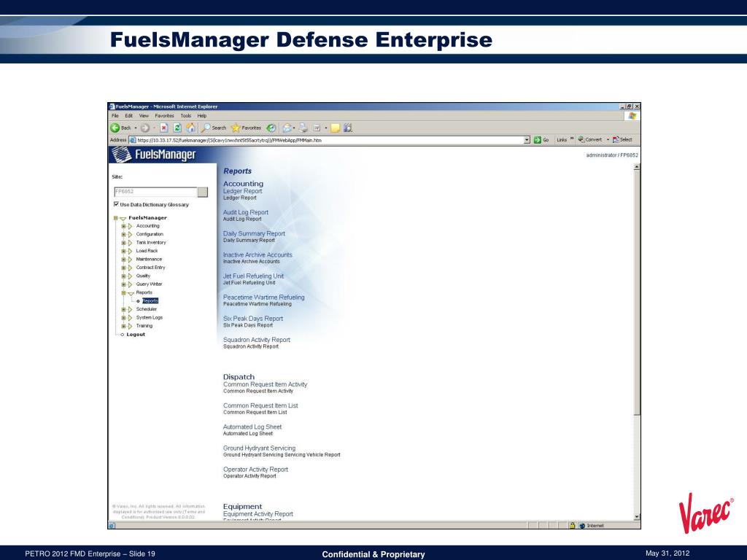
Task: Open the address bar dropdown arrow
Action: click(527, 140)
